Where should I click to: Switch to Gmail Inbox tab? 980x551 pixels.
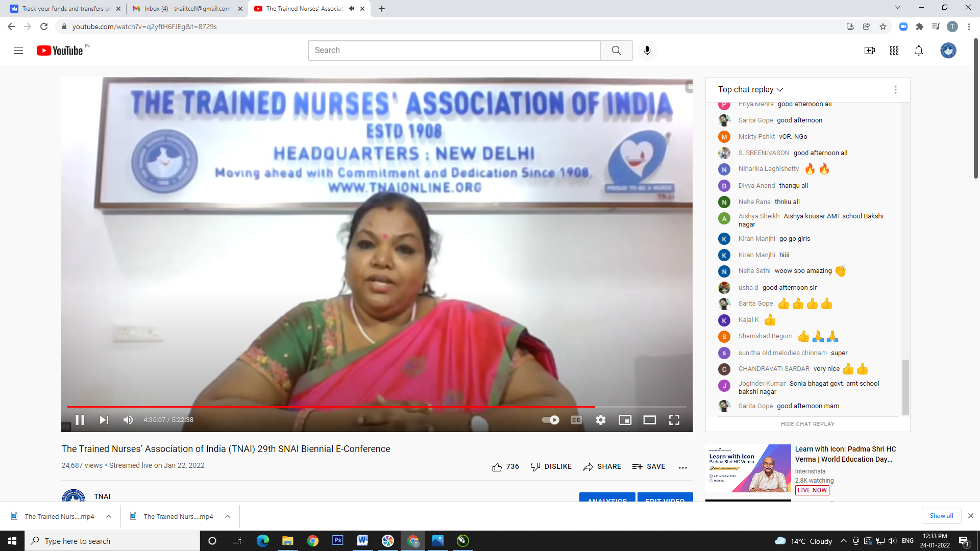pyautogui.click(x=186, y=9)
